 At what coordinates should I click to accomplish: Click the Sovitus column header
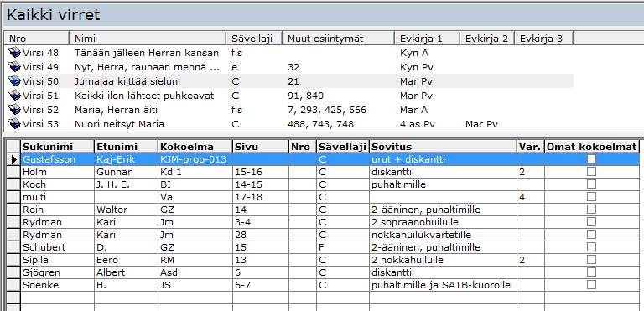443,147
